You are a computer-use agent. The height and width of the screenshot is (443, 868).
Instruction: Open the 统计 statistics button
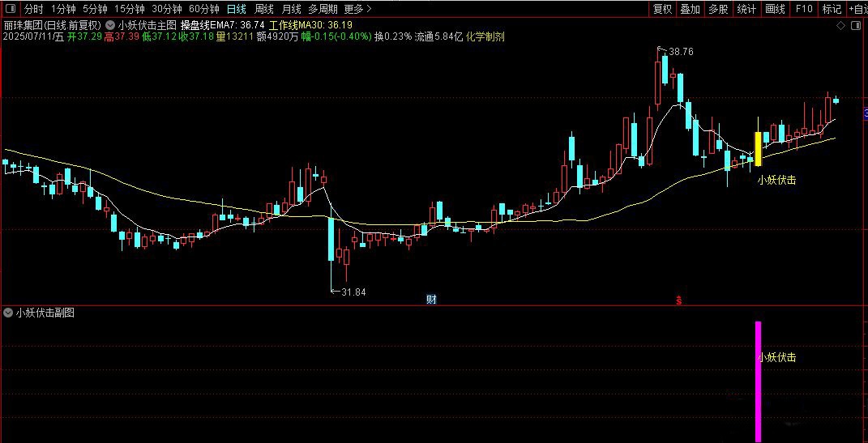pos(746,9)
